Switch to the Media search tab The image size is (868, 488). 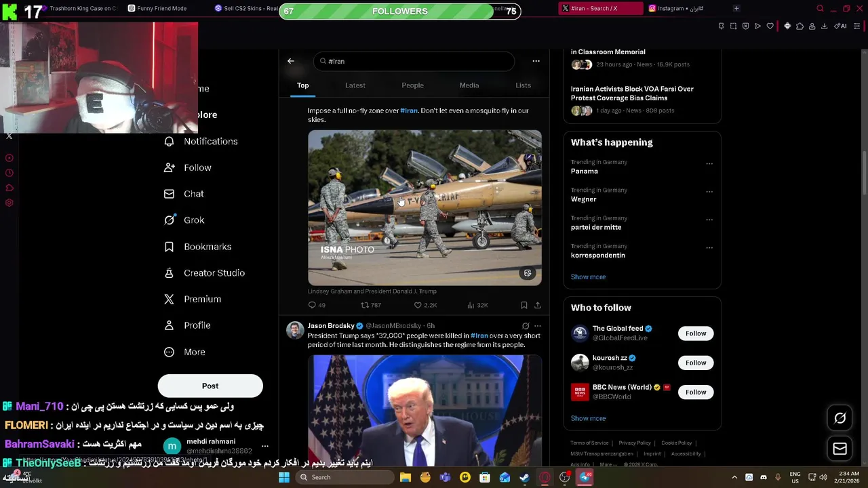[x=469, y=85]
